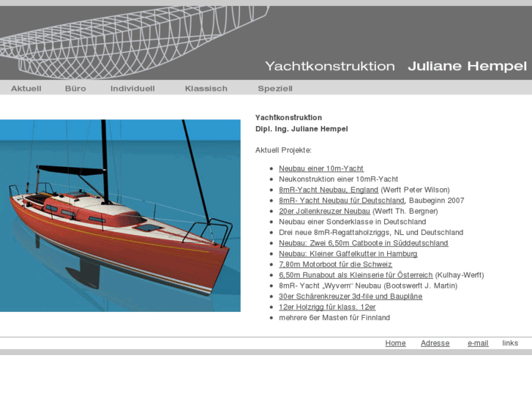Select text Aktuell Projekte:
The height and width of the screenshot is (399, 532).
click(283, 150)
